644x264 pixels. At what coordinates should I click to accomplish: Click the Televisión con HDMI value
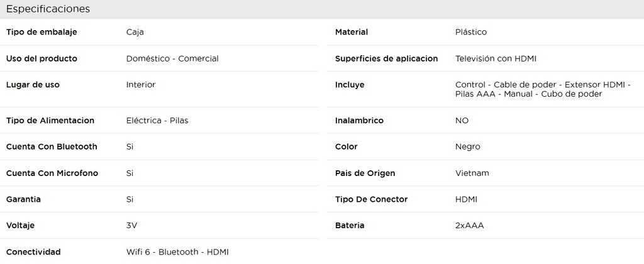click(x=496, y=58)
